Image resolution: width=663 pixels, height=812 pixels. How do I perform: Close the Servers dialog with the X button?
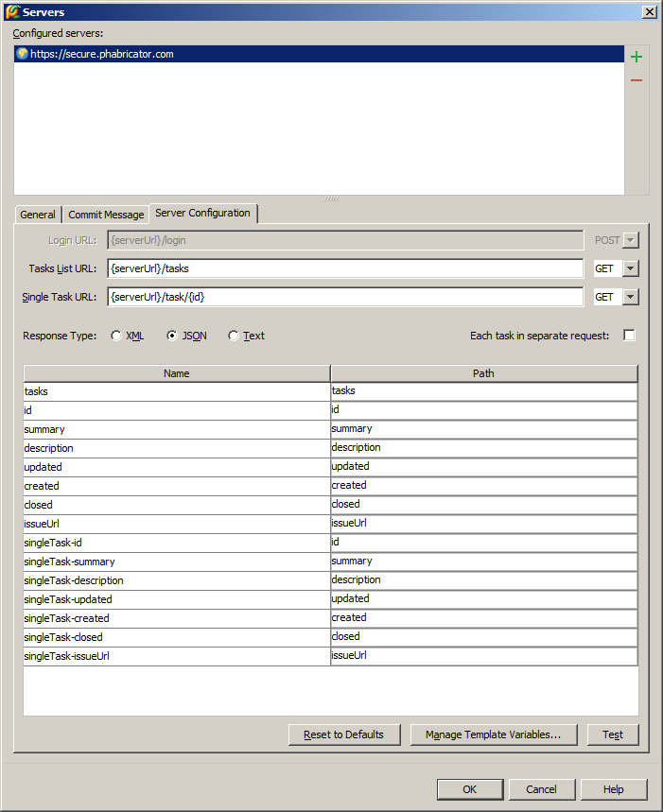pyautogui.click(x=650, y=11)
